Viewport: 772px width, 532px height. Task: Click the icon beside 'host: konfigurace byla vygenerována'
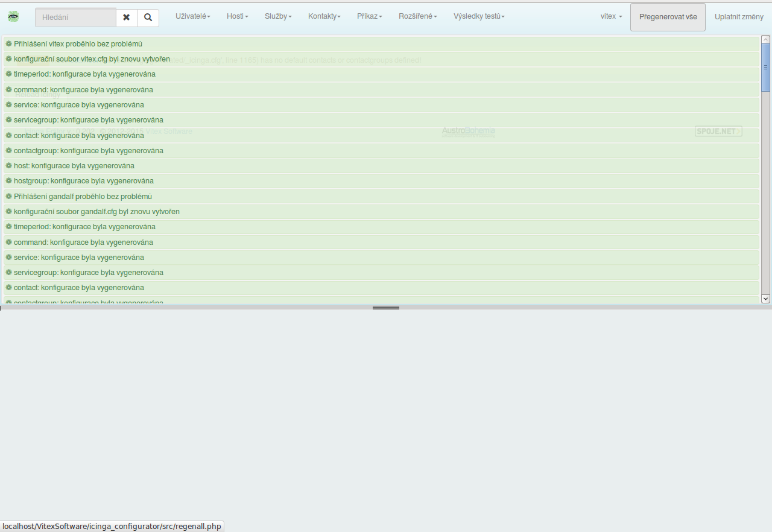(9, 165)
